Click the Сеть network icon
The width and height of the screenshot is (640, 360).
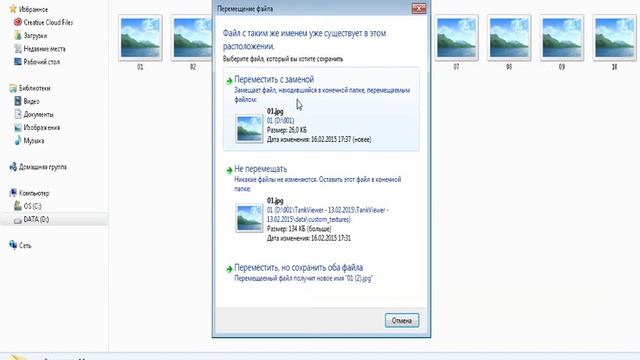[x=13, y=245]
